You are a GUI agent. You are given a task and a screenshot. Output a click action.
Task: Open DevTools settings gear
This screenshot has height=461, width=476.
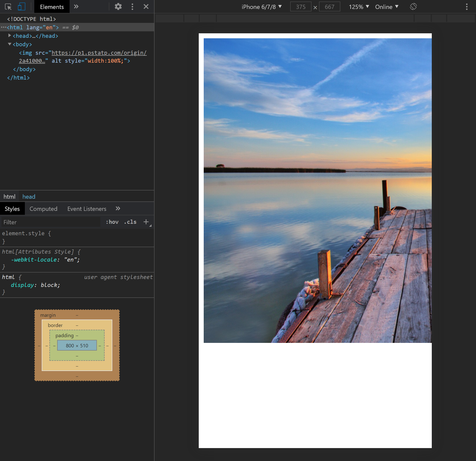pos(118,7)
